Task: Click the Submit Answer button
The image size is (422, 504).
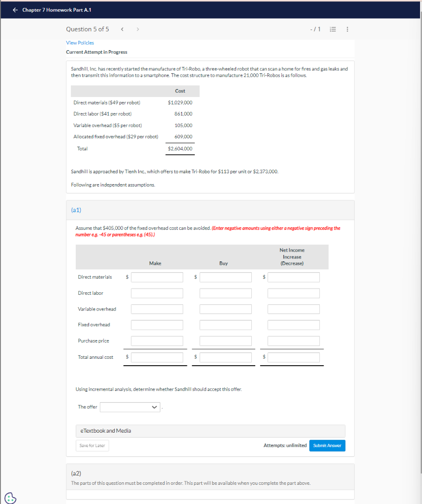Action: (x=327, y=445)
